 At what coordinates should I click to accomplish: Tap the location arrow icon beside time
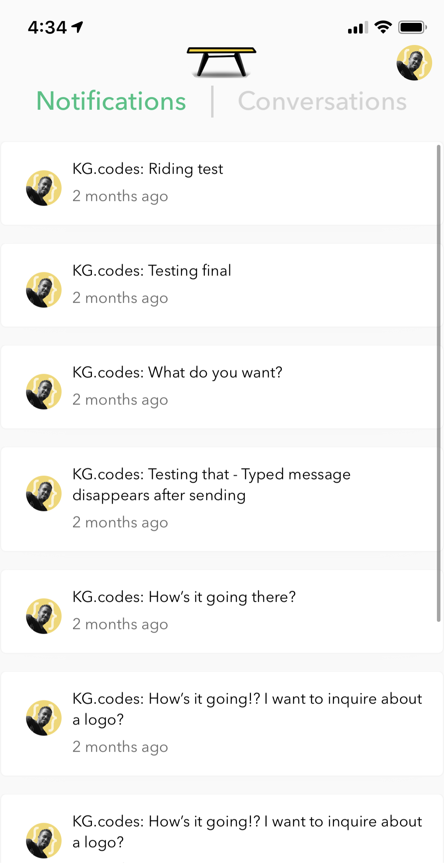tap(77, 27)
